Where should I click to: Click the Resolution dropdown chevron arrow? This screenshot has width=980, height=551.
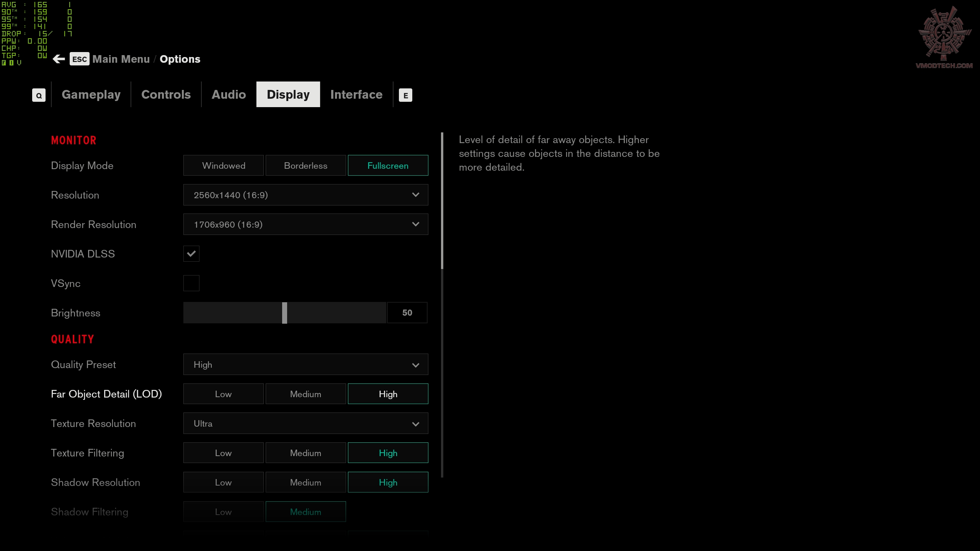pos(415,195)
